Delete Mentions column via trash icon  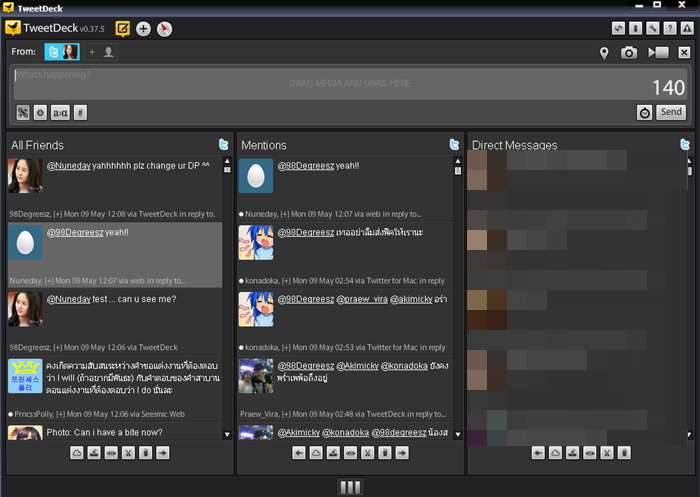pos(385,453)
